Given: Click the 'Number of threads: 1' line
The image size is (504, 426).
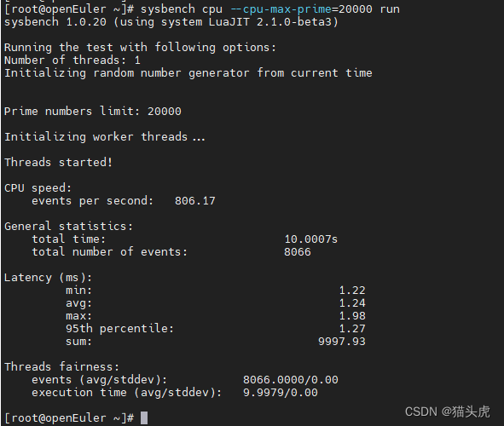Looking at the screenshot, I should click(x=72, y=60).
